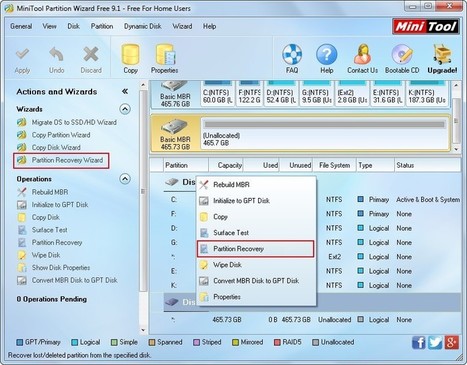
Task: Click the Copy disk toolbar icon
Action: pos(130,59)
